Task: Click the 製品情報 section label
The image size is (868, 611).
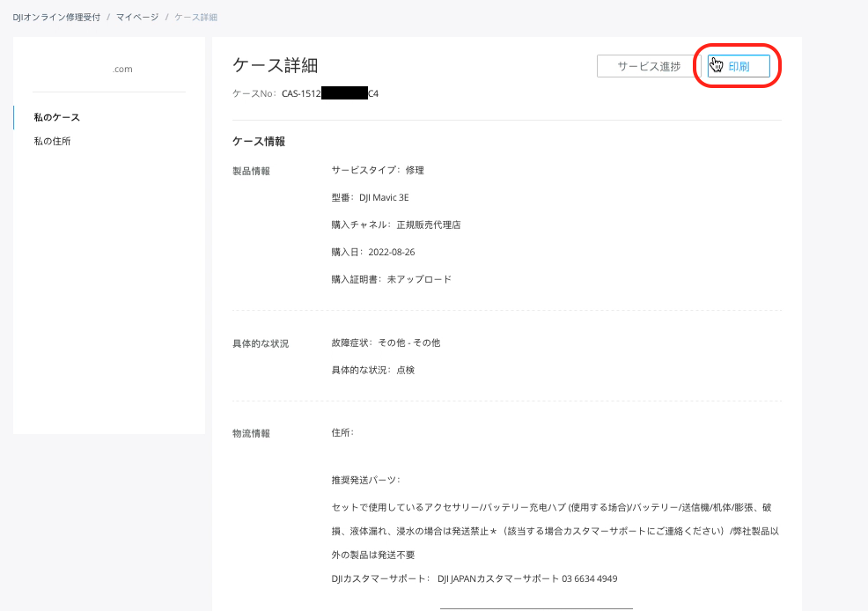Action: click(251, 171)
